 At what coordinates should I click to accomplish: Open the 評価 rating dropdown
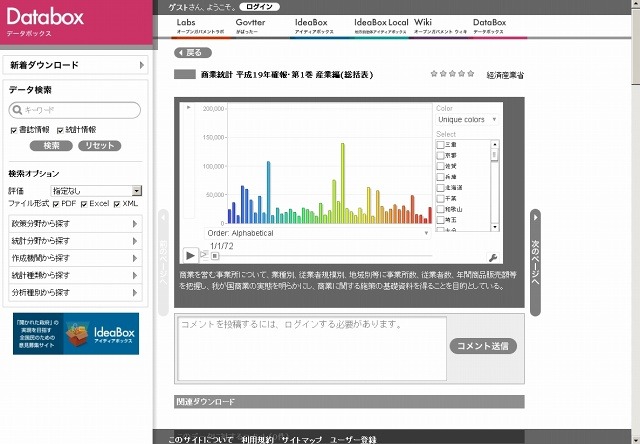point(96,191)
